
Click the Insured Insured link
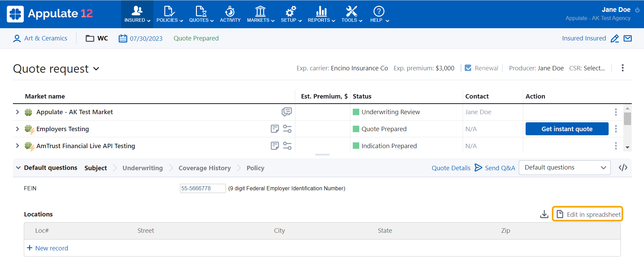584,38
